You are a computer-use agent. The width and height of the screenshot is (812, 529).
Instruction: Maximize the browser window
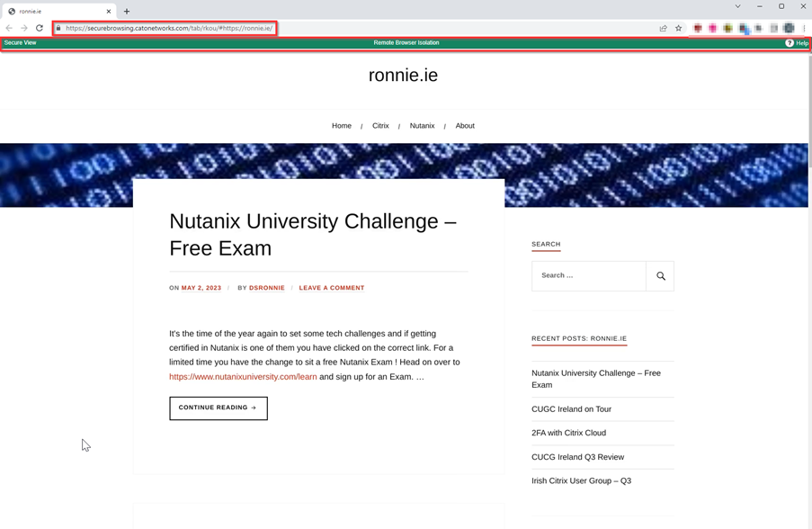(781, 6)
